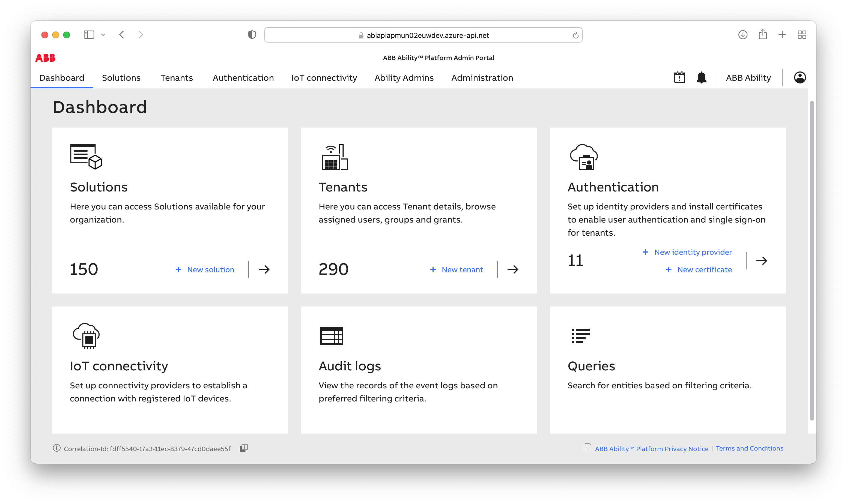This screenshot has width=847, height=504.
Task: Show Safari downloads
Action: (742, 35)
